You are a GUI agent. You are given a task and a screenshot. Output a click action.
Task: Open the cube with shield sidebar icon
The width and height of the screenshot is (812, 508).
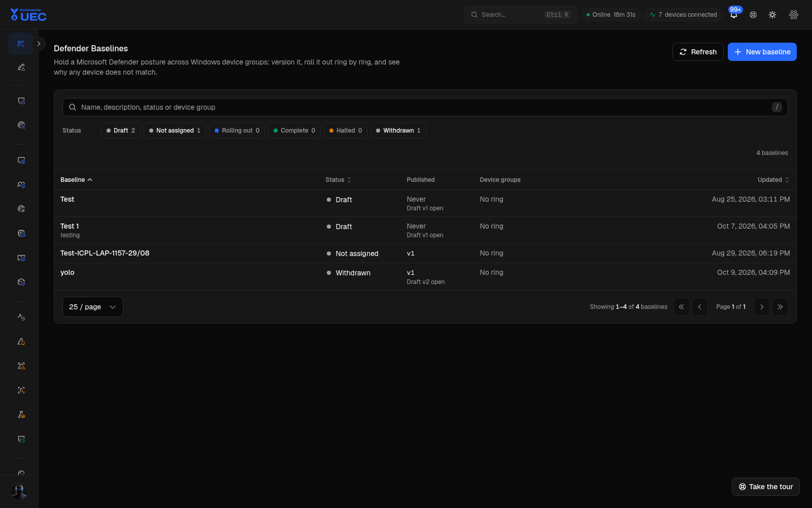[21, 282]
